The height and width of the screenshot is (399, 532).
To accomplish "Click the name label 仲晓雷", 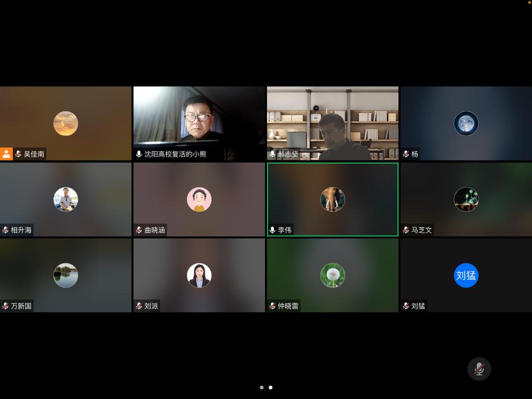I will pos(288,306).
